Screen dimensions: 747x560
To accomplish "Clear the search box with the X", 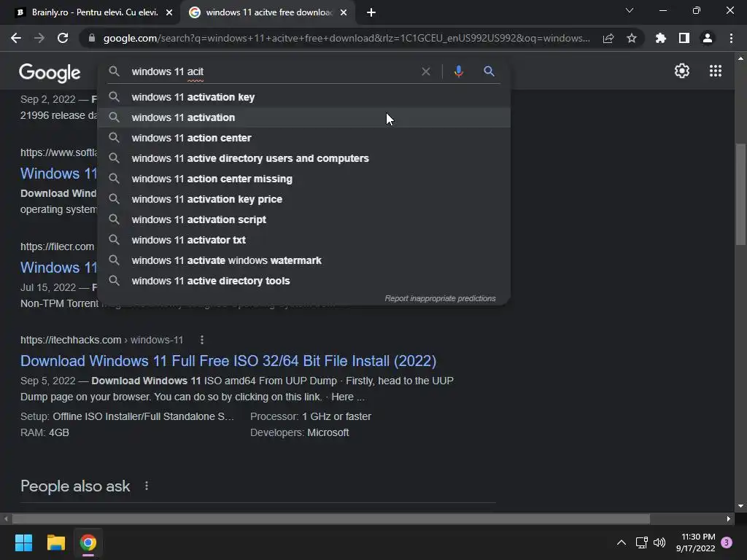I will (x=426, y=71).
